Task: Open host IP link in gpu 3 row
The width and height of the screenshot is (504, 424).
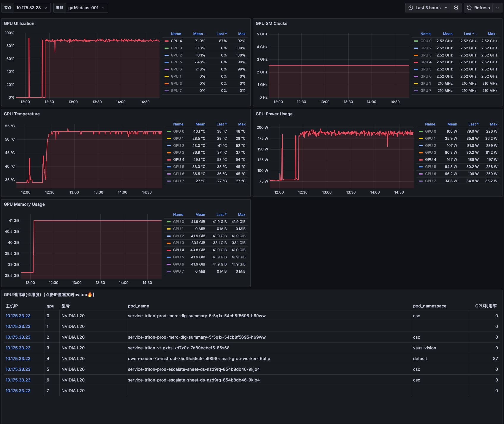Action: coord(18,348)
